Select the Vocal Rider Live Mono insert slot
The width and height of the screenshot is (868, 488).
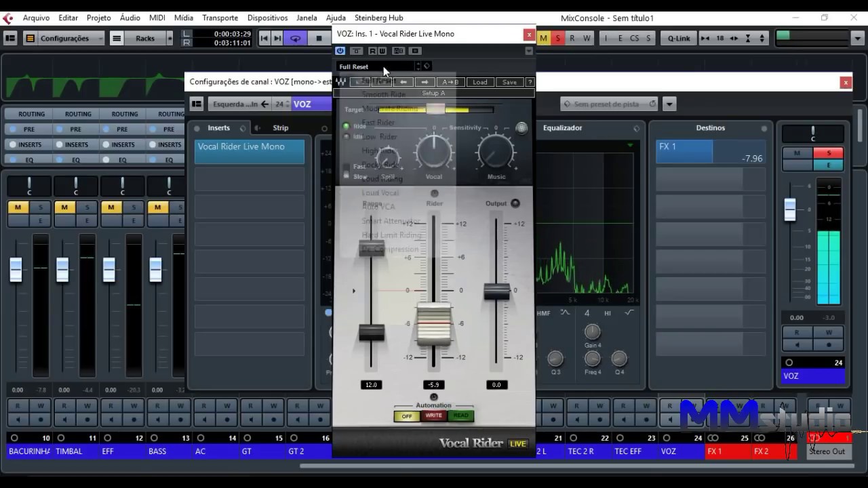click(x=250, y=152)
